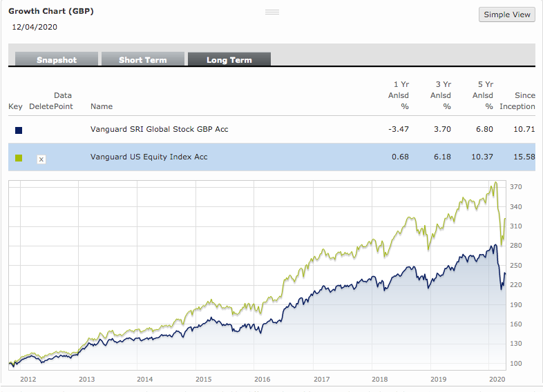The width and height of the screenshot is (543, 392).
Task: Switch to the Snapshot tab
Action: click(x=57, y=60)
